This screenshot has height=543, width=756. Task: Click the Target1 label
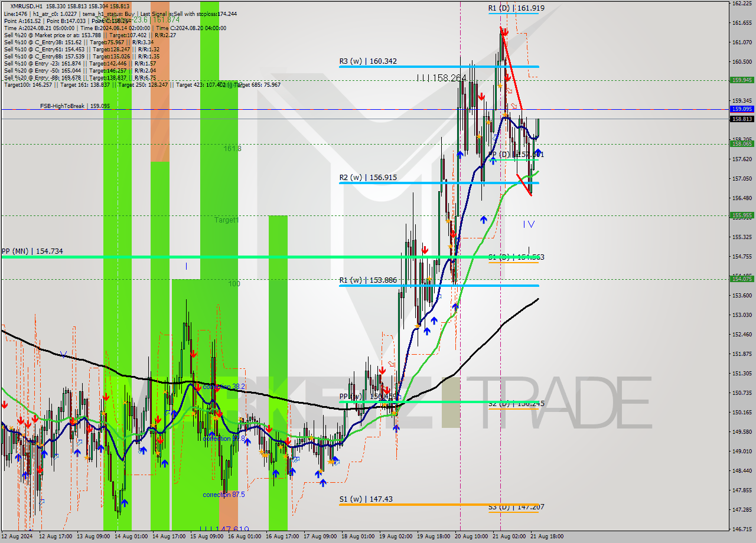226,220
